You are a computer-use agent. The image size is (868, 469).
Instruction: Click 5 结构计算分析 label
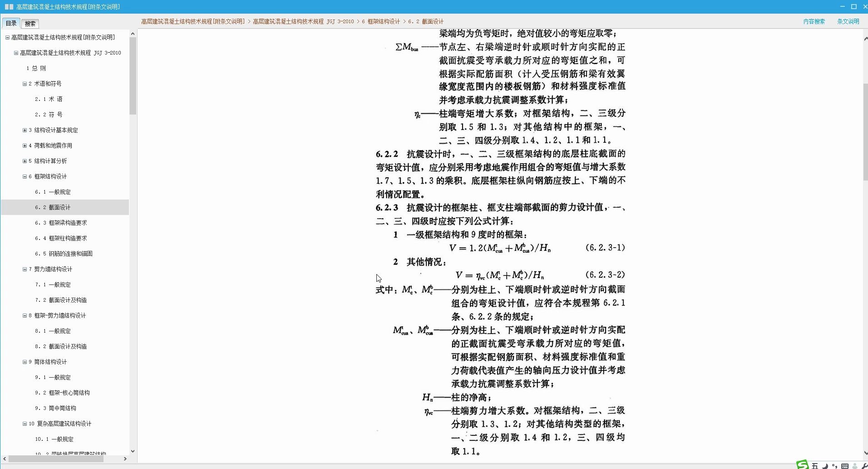point(48,161)
